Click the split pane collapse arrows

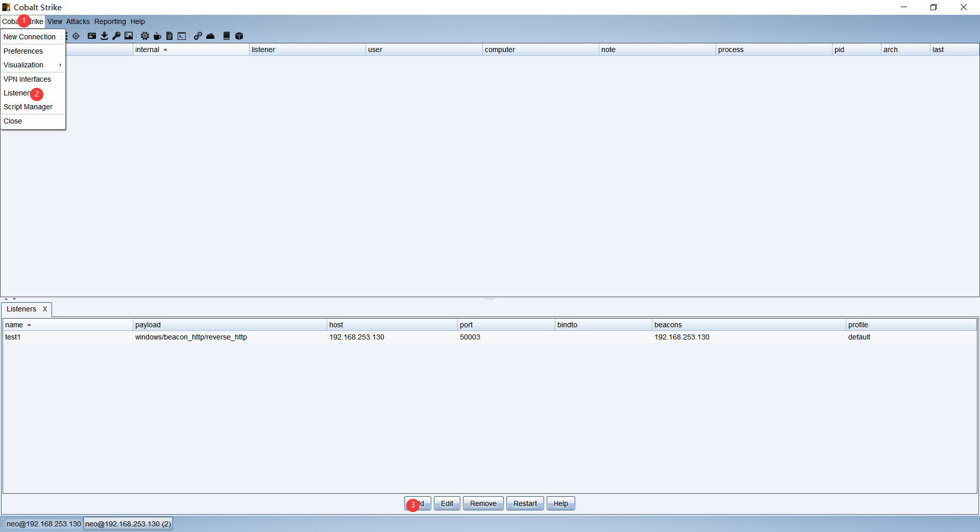tap(10, 299)
